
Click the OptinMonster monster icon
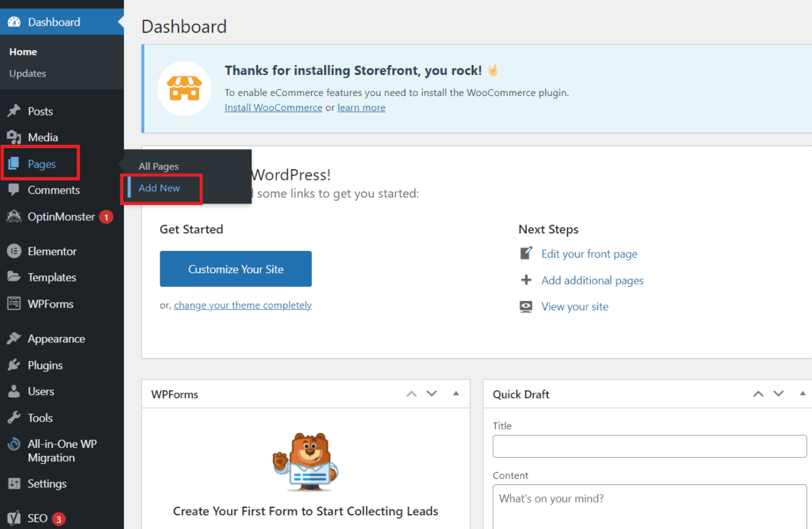(x=14, y=216)
